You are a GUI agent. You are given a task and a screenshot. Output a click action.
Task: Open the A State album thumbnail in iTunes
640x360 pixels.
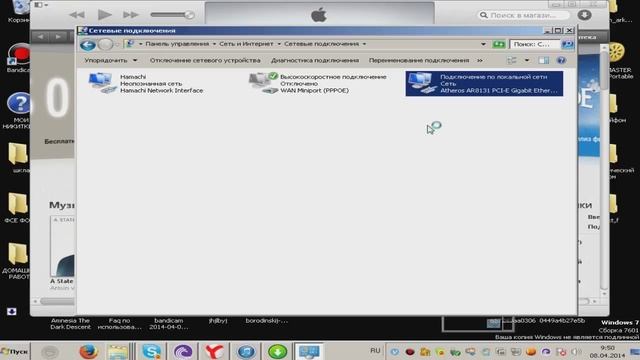pyautogui.click(x=62, y=246)
